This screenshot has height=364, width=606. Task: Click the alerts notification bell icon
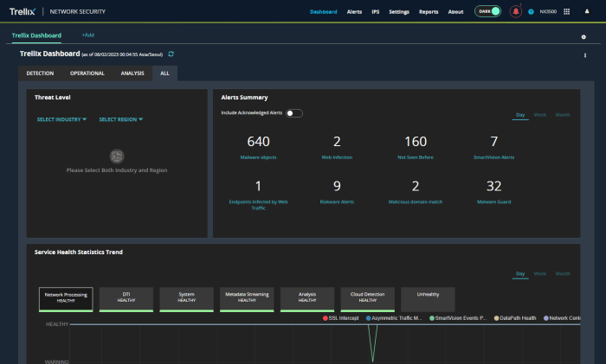(516, 12)
